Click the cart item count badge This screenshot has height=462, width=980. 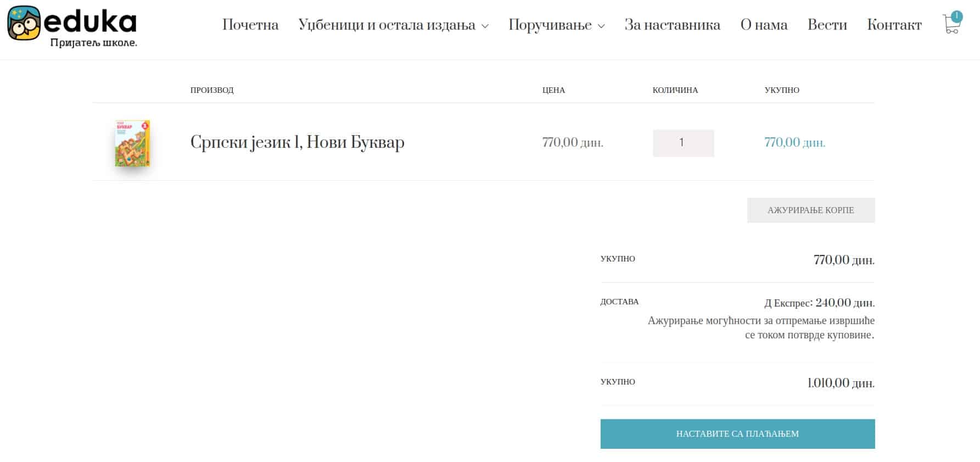click(x=956, y=16)
